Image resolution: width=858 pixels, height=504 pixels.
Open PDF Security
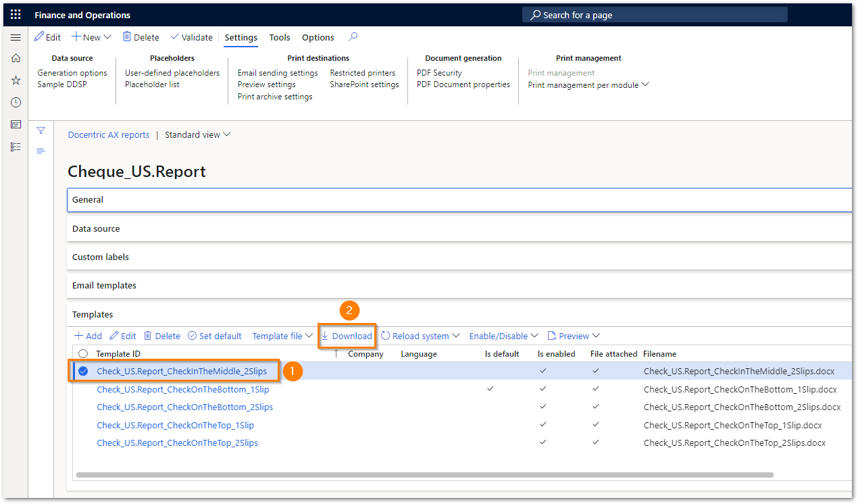point(439,73)
